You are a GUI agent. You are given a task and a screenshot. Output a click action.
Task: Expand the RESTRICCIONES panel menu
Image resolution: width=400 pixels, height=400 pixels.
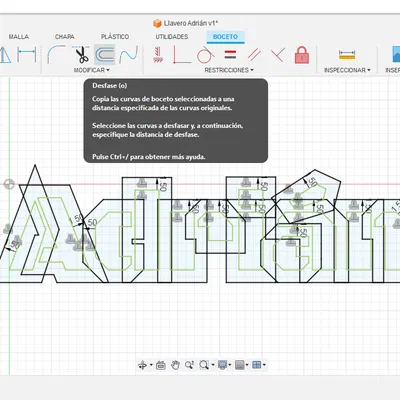click(x=229, y=70)
